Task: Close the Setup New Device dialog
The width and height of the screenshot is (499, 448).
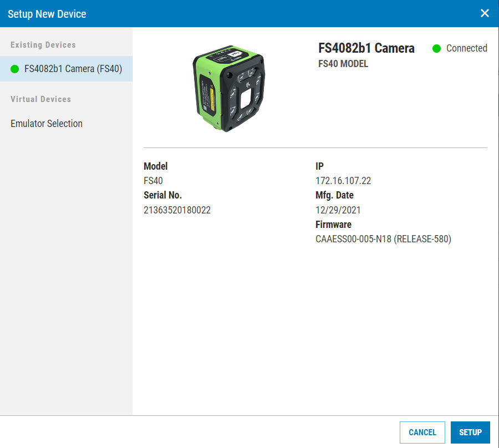Action: (485, 13)
